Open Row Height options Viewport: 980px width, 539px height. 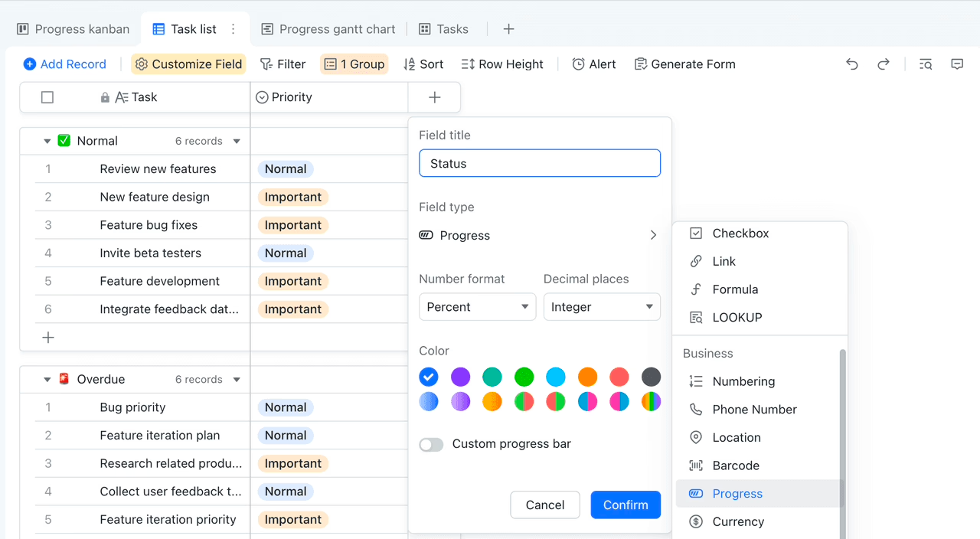point(502,64)
